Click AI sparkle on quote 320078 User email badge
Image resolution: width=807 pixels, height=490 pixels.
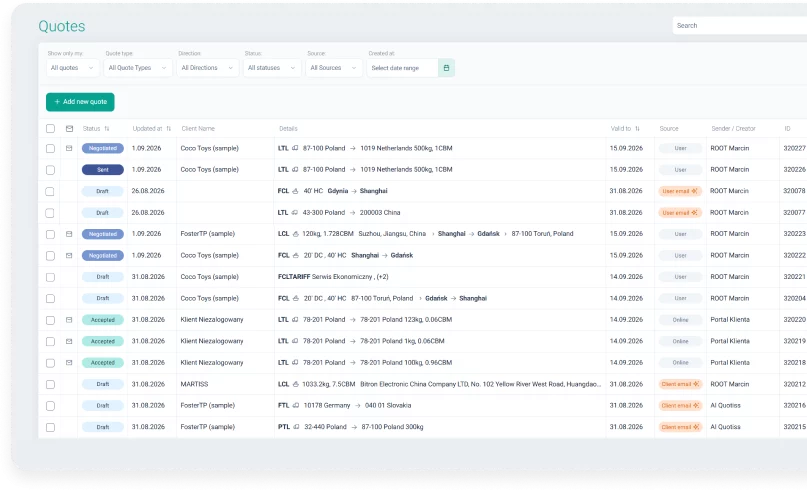click(694, 191)
